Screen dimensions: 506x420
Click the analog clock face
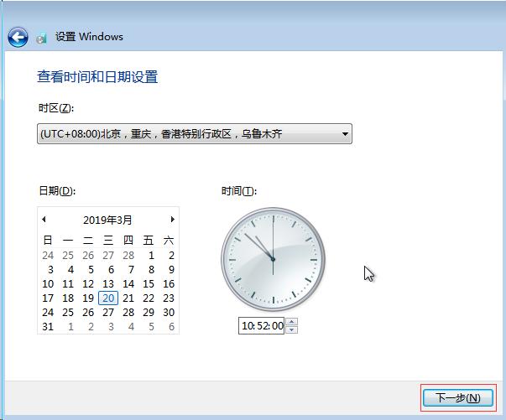(273, 259)
